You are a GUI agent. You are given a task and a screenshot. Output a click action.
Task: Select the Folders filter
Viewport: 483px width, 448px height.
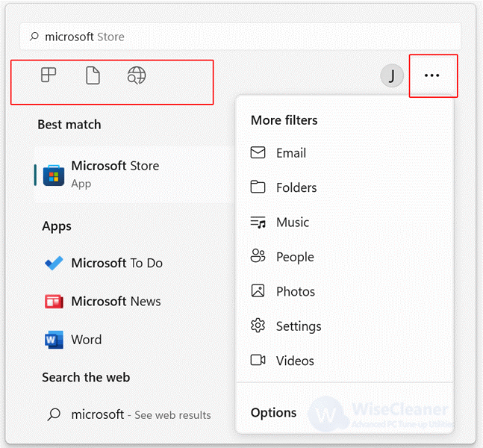(x=344, y=187)
